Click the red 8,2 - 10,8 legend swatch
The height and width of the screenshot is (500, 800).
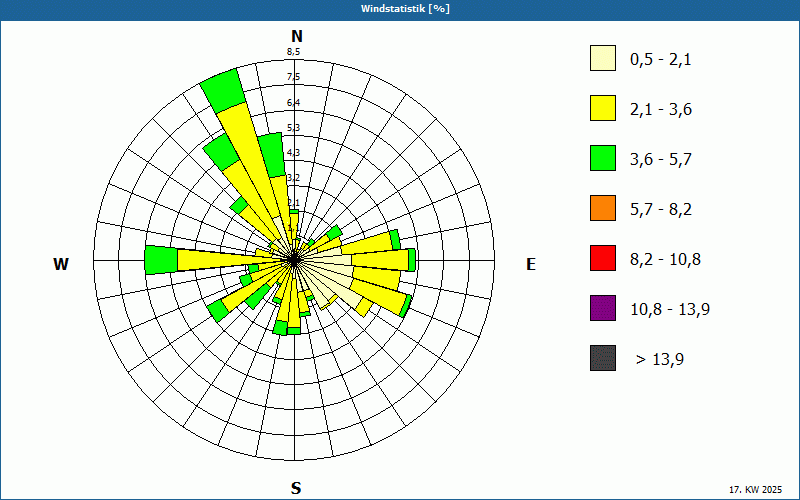[603, 258]
